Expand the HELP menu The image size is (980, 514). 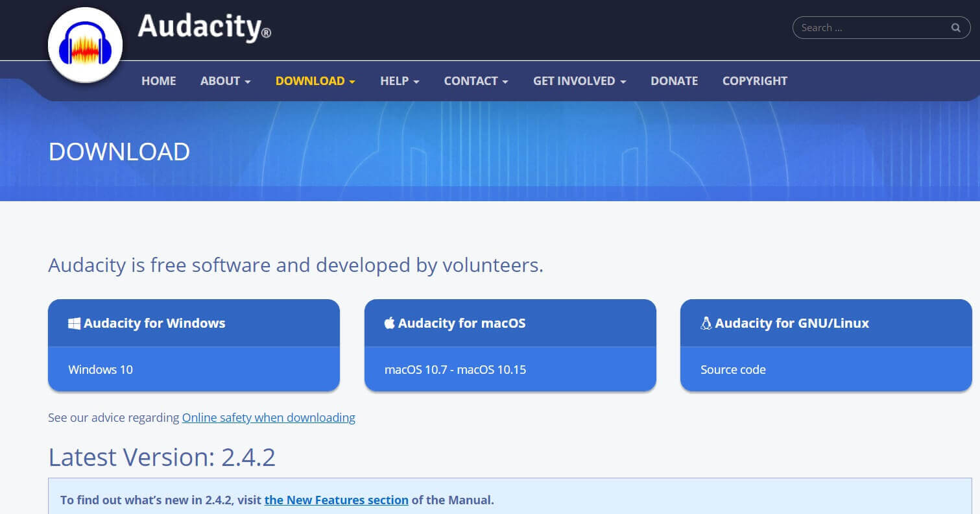point(400,81)
